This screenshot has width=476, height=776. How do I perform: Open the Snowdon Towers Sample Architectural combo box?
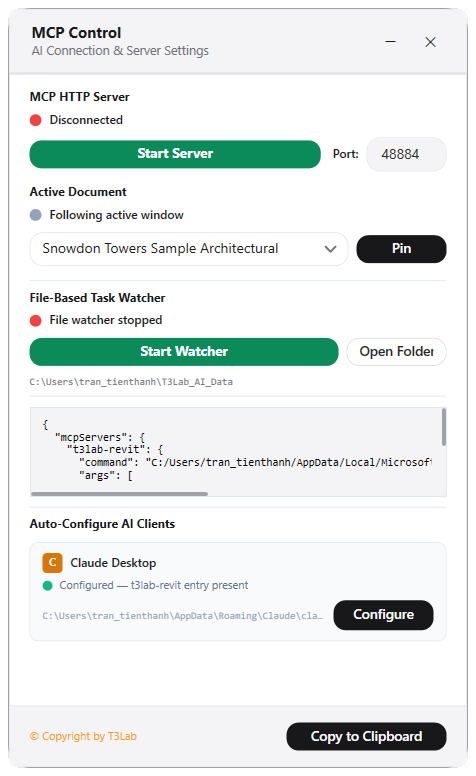click(x=189, y=249)
